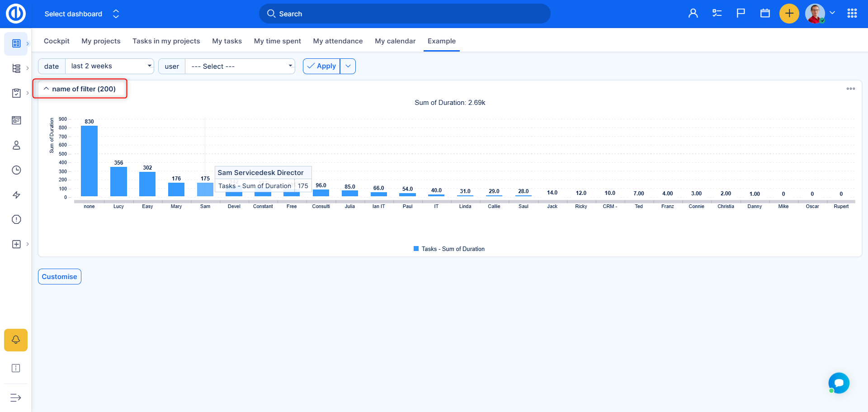The width and height of the screenshot is (868, 412).
Task: Click the Search input field
Action: pyautogui.click(x=405, y=14)
